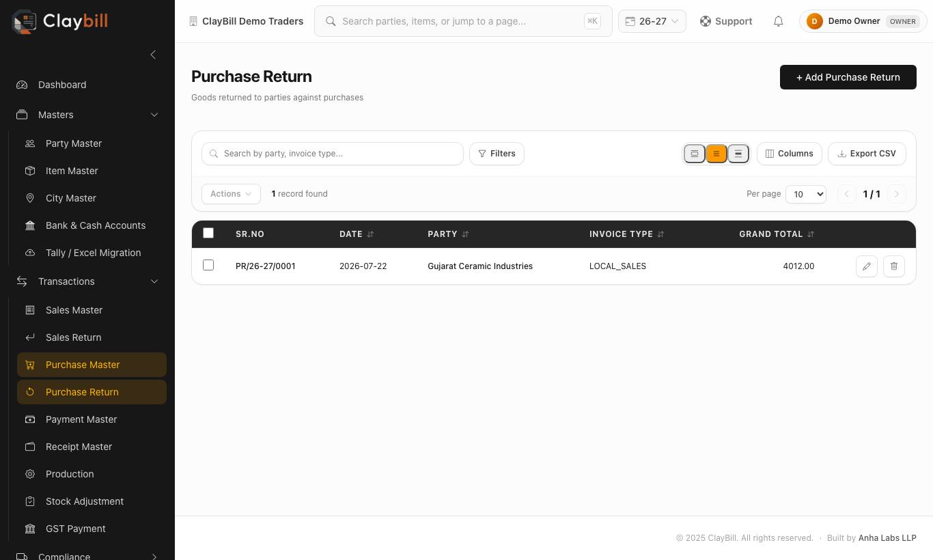Edit record PR/26-27/0001 with pencil icon

click(867, 266)
